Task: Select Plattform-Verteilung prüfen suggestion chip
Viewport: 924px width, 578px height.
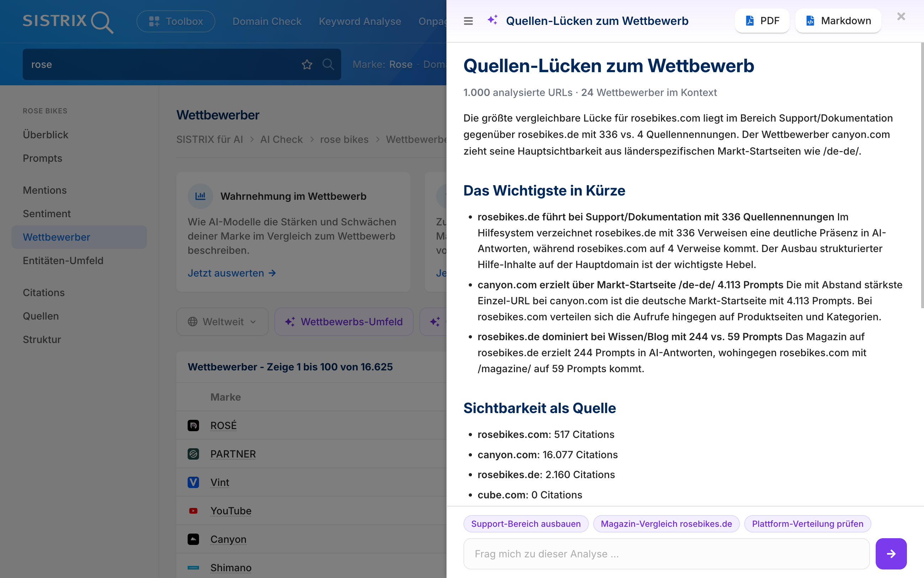Action: click(x=807, y=524)
